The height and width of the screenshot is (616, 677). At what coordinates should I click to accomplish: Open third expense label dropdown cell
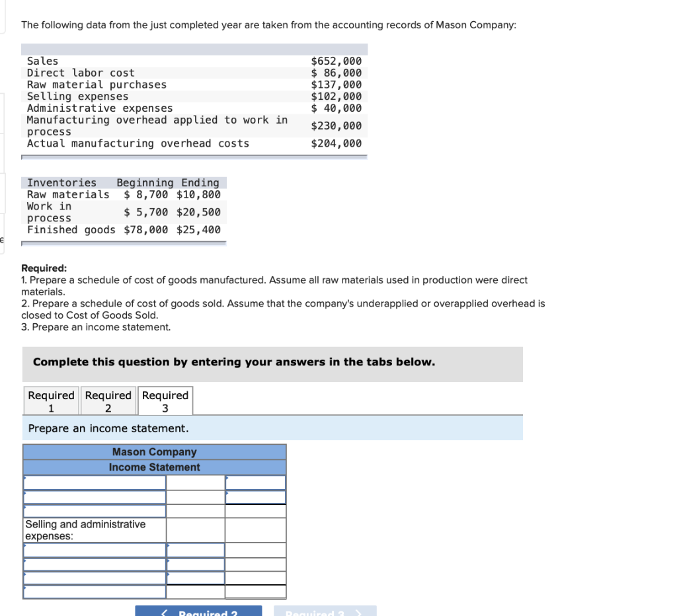pos(95,578)
